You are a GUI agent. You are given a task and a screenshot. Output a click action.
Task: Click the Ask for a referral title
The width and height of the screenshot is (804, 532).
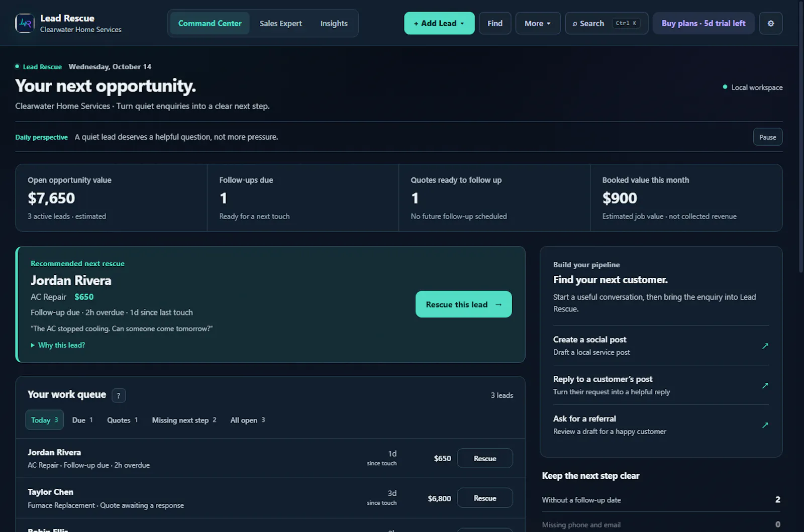point(584,418)
